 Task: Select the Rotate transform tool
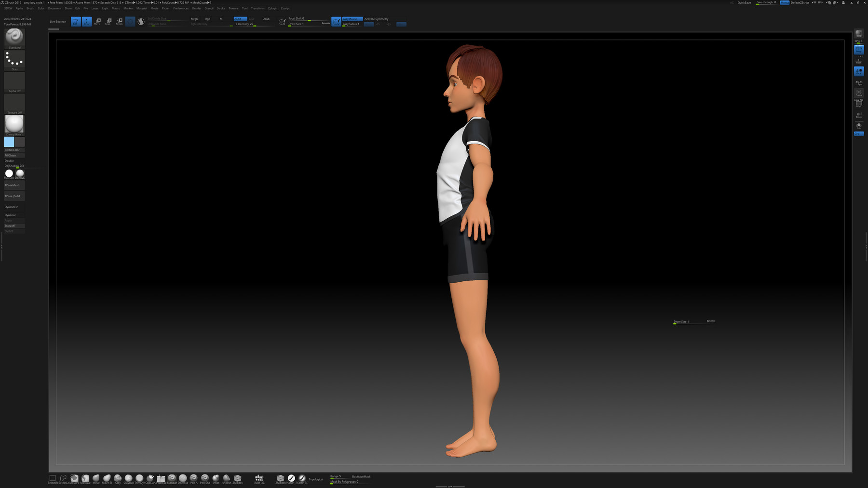click(x=119, y=21)
